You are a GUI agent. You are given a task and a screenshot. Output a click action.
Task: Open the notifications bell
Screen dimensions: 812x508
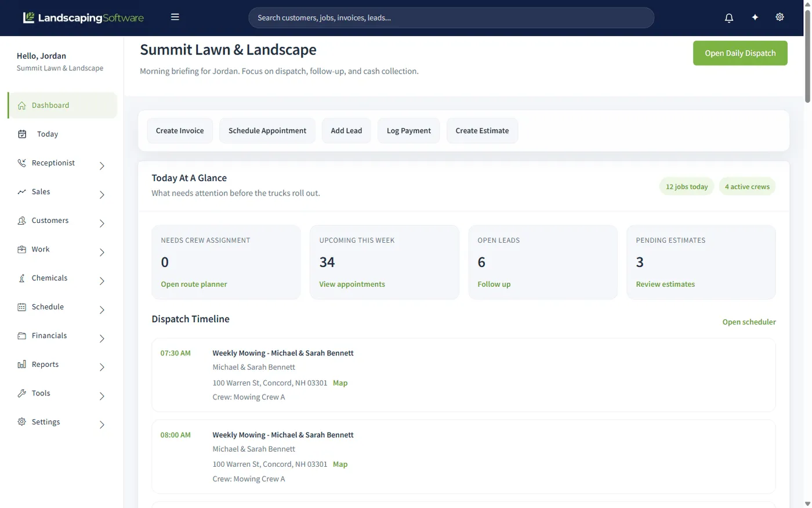click(x=729, y=17)
